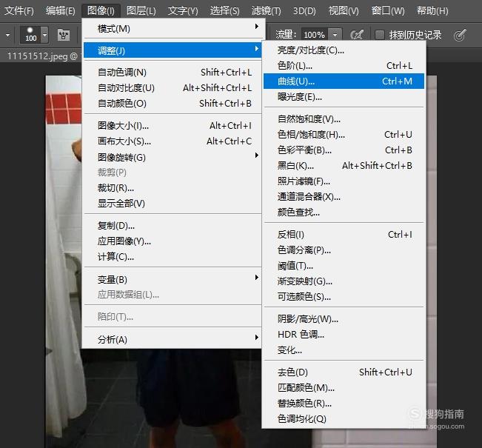Open 色调分离(P)... adjustment
This screenshot has width=482, height=448.
coord(344,250)
